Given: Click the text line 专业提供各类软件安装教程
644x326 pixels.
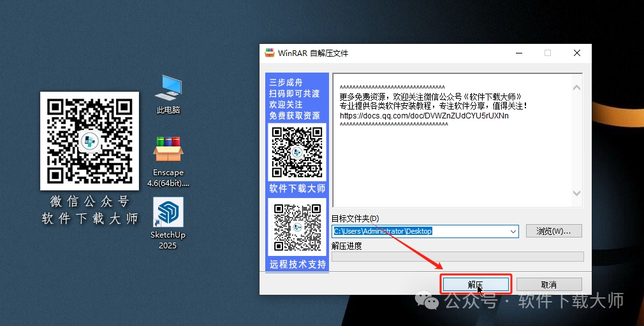Looking at the screenshot, I should 434,106.
